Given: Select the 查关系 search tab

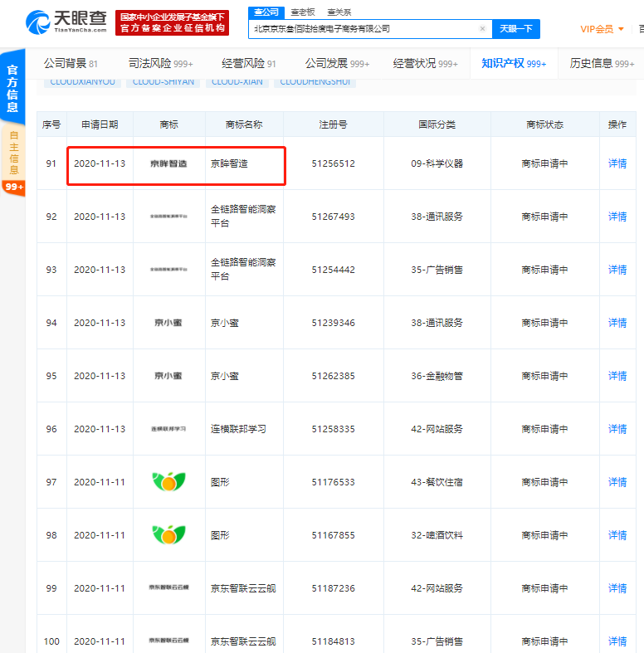Looking at the screenshot, I should click(339, 12).
